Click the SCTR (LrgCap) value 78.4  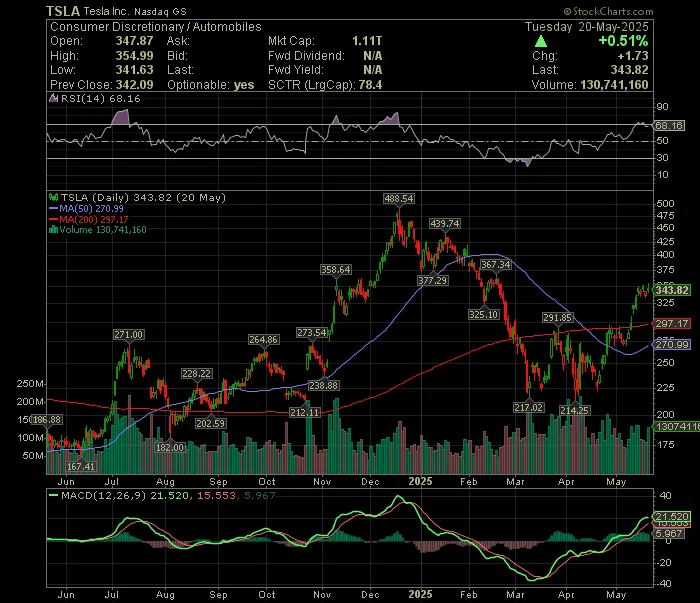click(x=371, y=85)
